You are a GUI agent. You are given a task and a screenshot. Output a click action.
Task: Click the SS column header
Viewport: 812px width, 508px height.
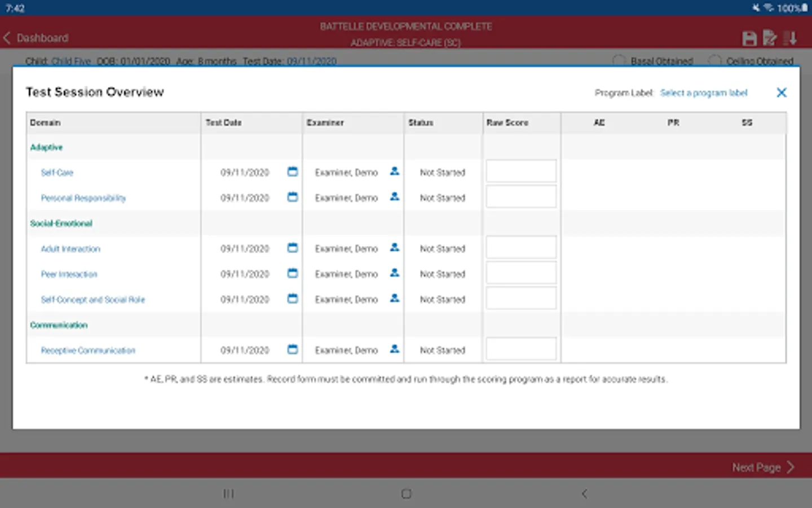click(747, 122)
